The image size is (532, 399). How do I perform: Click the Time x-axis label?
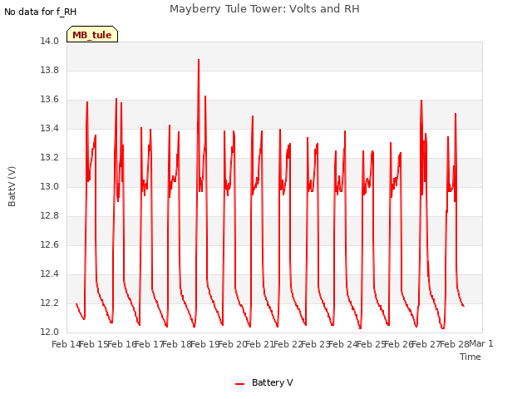(470, 357)
